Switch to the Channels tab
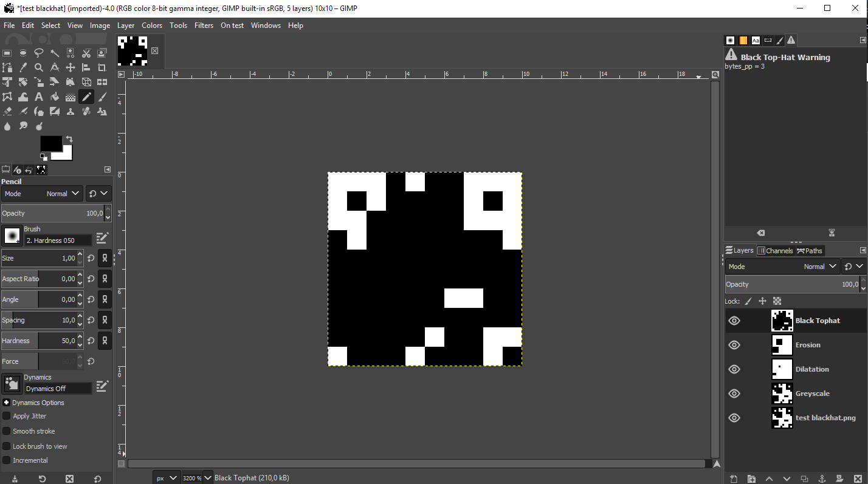The image size is (868, 484). pos(775,250)
